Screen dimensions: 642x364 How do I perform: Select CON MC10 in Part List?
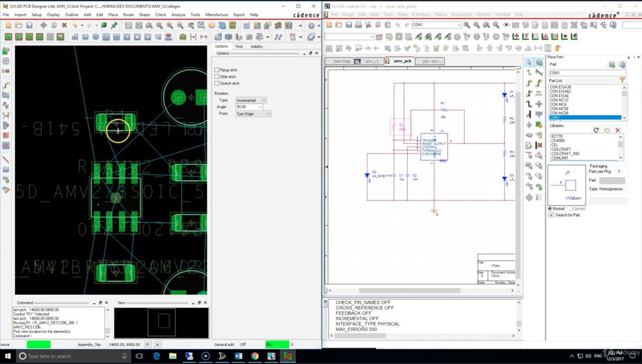tap(559, 100)
